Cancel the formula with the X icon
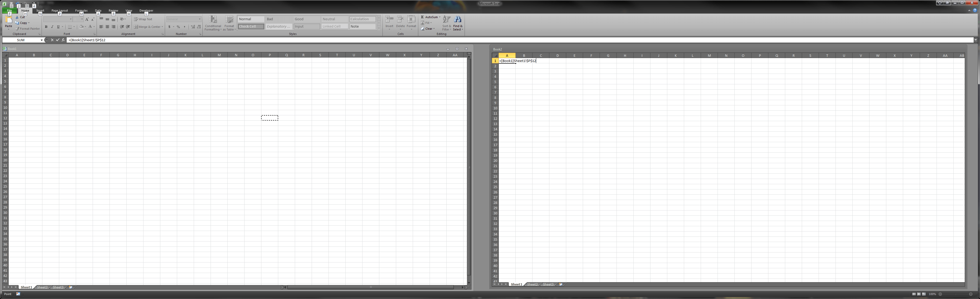 pos(52,40)
